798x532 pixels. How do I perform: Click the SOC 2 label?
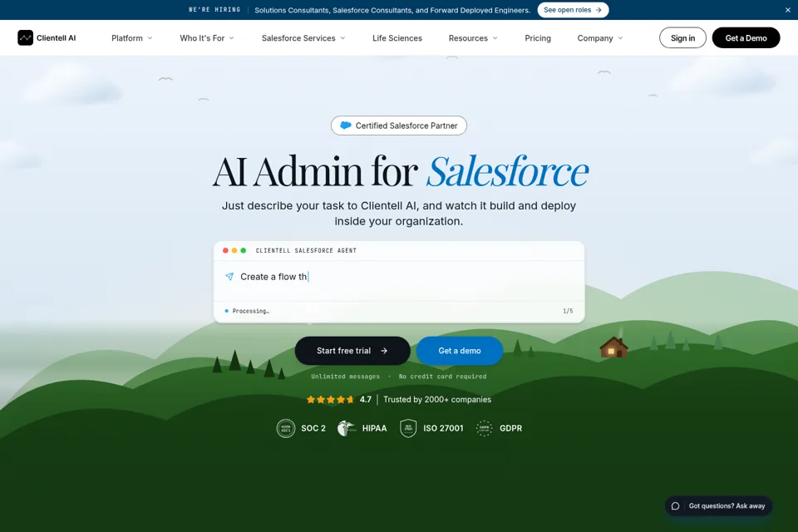[313, 428]
